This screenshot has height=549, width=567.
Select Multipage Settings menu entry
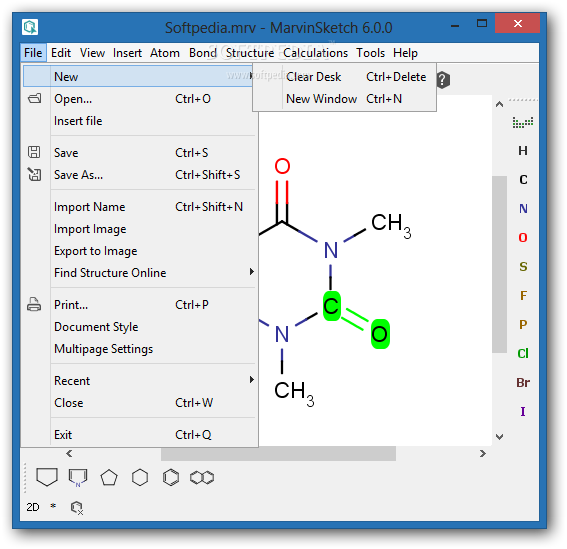[x=139, y=349]
